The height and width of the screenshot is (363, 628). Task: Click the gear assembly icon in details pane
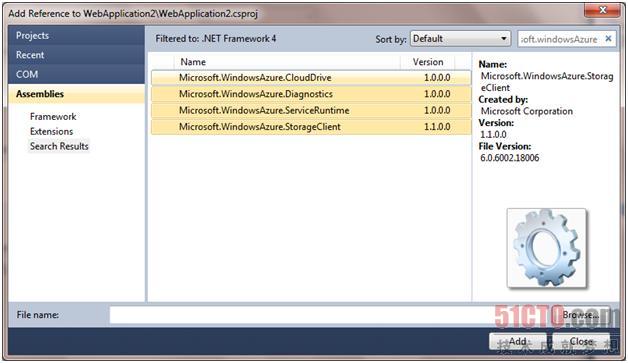(x=547, y=248)
